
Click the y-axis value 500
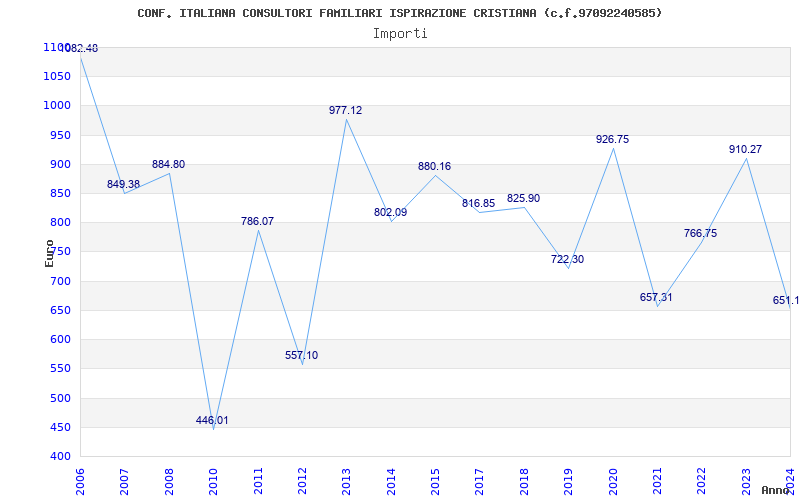click(60, 398)
